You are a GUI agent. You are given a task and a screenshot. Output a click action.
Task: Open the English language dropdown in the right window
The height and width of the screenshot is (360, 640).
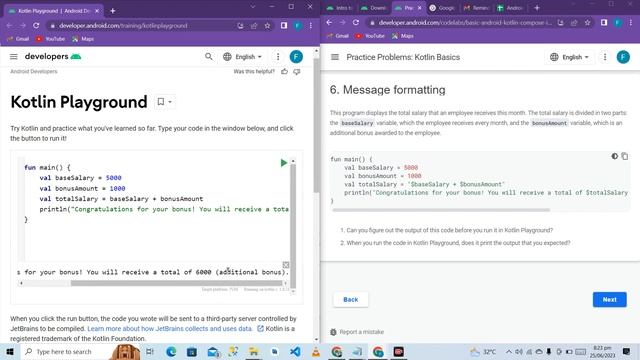569,57
